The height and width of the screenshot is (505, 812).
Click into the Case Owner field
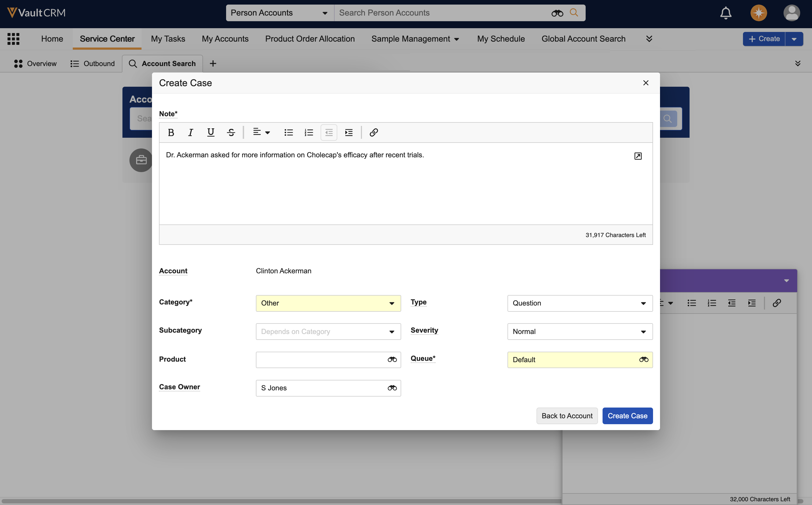click(x=321, y=388)
